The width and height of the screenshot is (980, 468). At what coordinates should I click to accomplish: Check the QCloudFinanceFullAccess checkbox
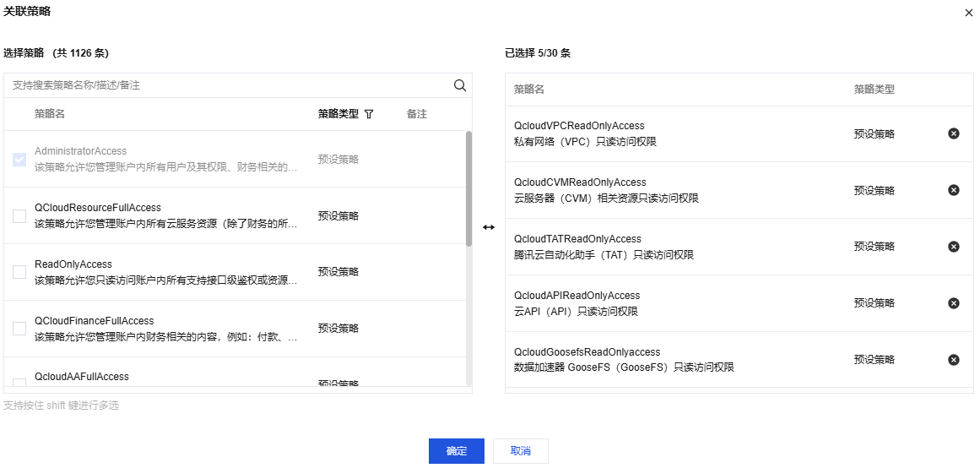(x=19, y=329)
